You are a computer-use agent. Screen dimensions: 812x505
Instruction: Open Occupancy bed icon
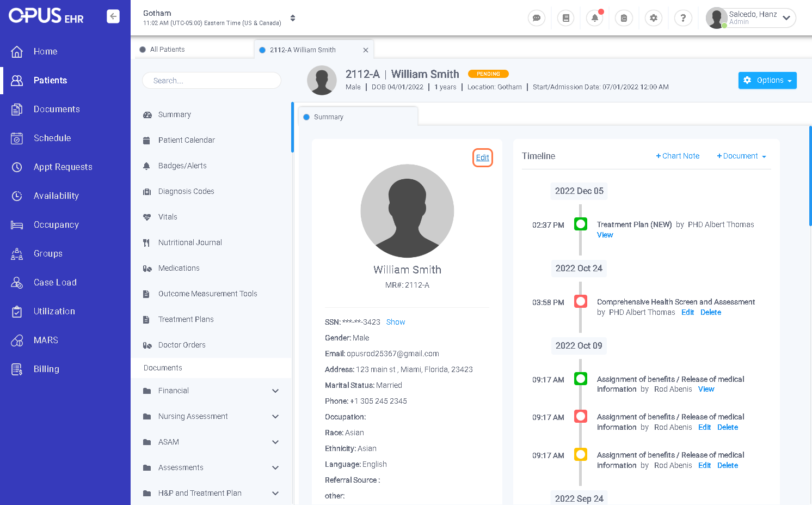pyautogui.click(x=17, y=224)
